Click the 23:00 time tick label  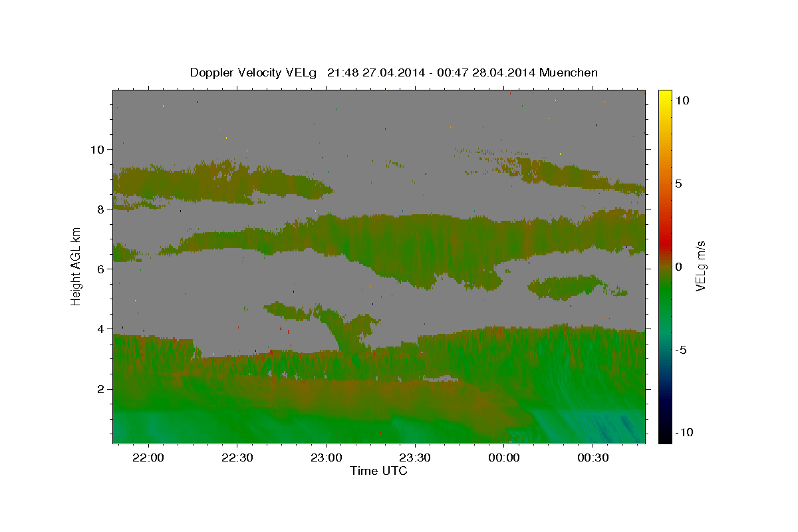(327, 458)
